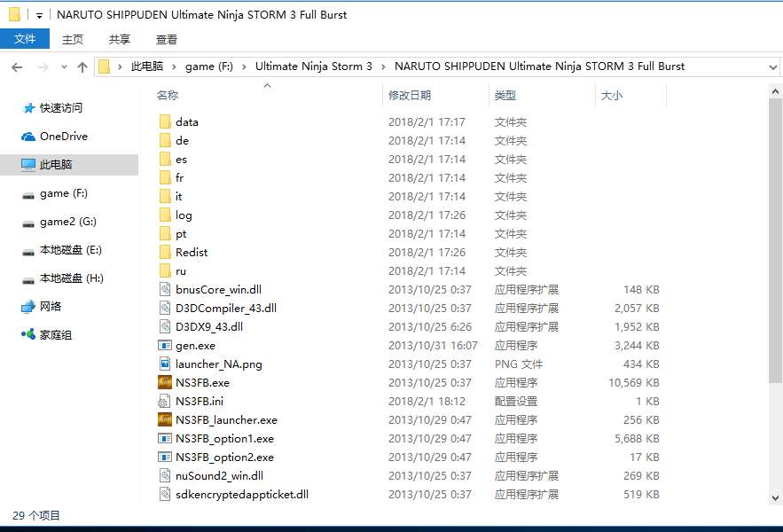Go up one folder level
The width and height of the screenshot is (783, 532).
pyautogui.click(x=82, y=66)
